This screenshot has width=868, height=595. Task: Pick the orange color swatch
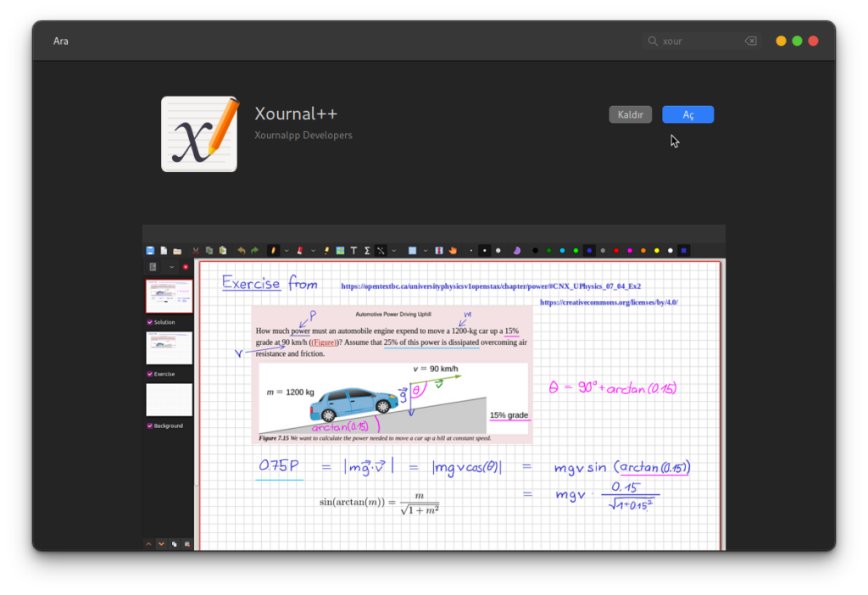coord(643,251)
